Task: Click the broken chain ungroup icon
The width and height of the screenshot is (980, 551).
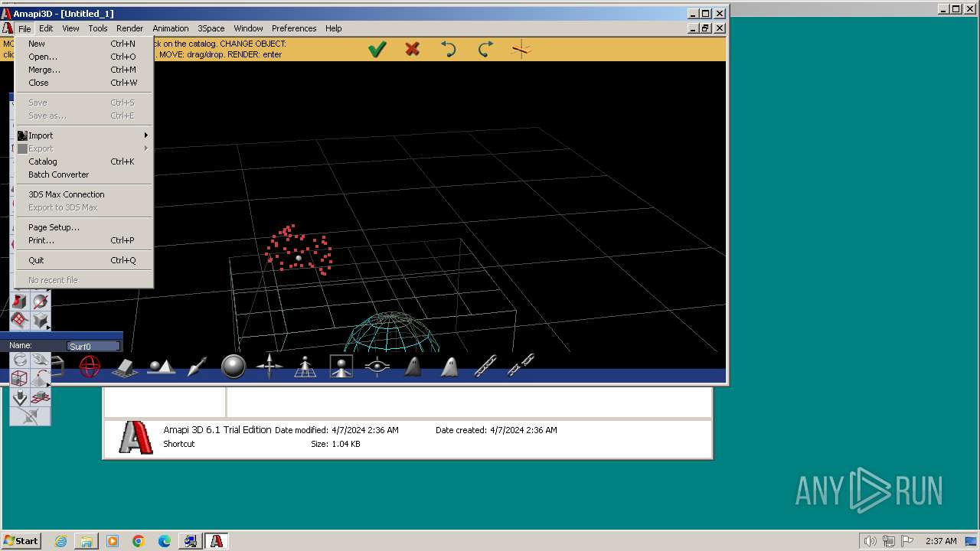Action: point(521,365)
